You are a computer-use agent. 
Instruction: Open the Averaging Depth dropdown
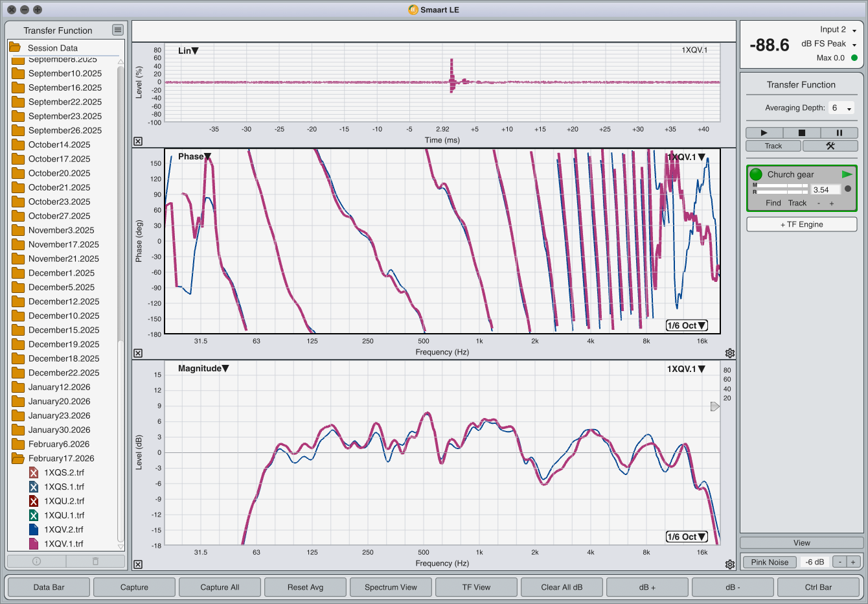tap(842, 108)
